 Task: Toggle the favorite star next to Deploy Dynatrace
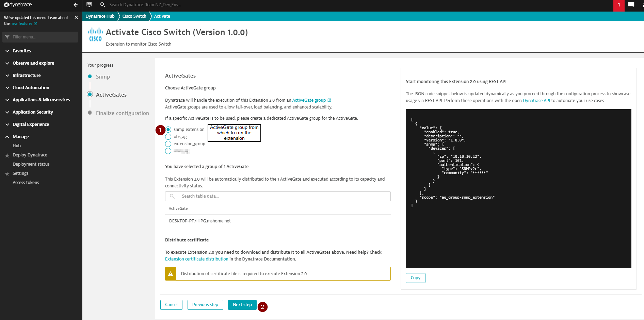[x=7, y=155]
